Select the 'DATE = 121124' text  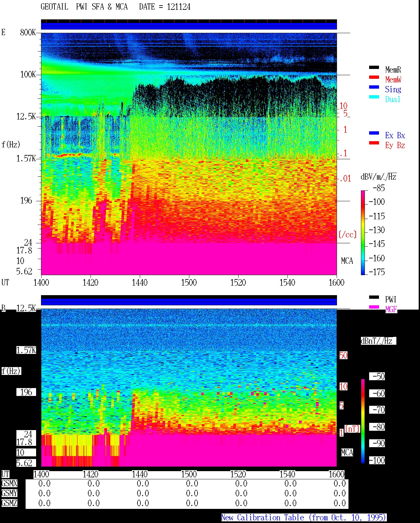click(x=165, y=7)
